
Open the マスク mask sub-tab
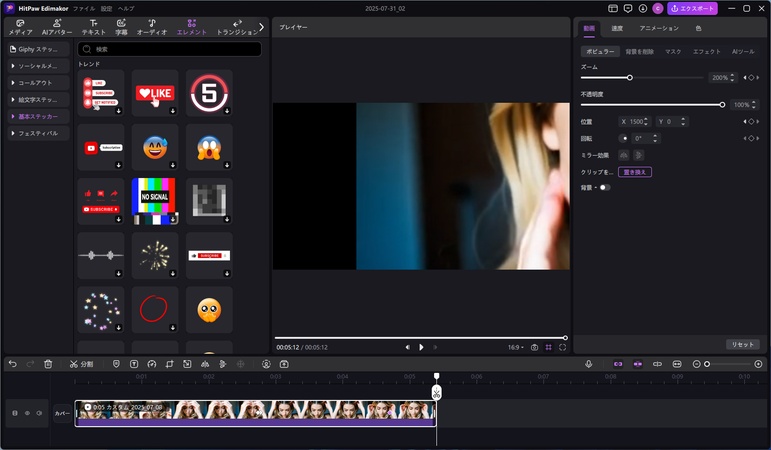[673, 51]
